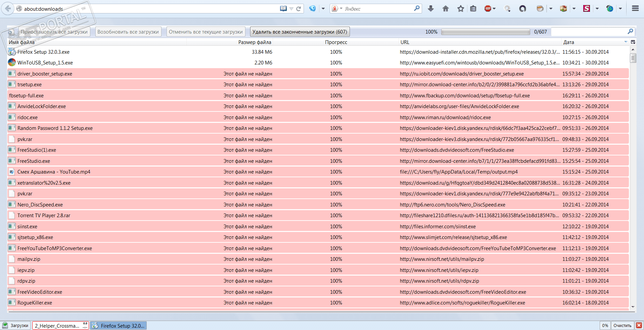Image resolution: width=644 pixels, height=330 pixels.
Task: Open dropdown arrow beside orange cube icon
Action: (x=574, y=9)
